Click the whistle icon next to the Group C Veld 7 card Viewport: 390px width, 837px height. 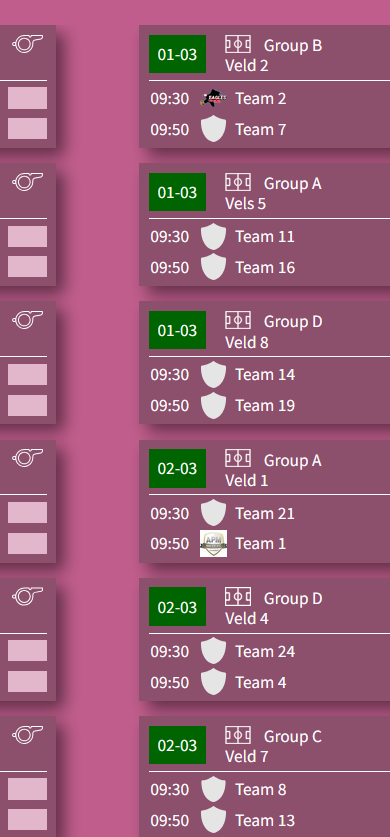coord(27,735)
